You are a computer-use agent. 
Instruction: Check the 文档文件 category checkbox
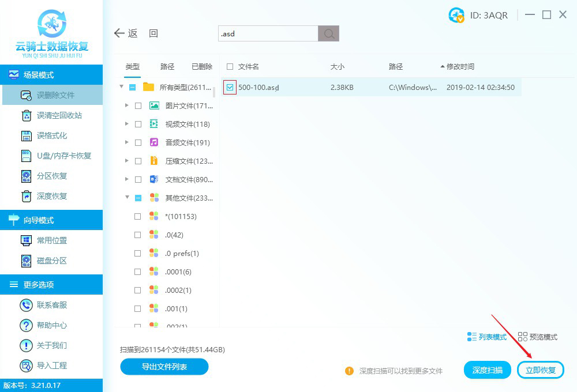tap(137, 179)
